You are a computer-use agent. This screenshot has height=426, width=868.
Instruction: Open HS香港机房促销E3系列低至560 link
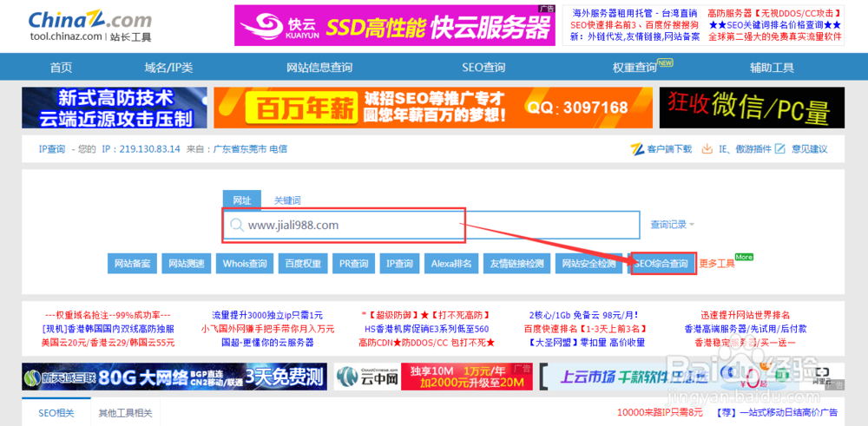(426, 329)
